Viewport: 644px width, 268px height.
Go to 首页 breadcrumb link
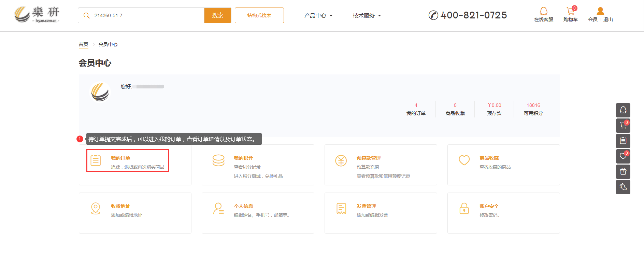point(83,44)
